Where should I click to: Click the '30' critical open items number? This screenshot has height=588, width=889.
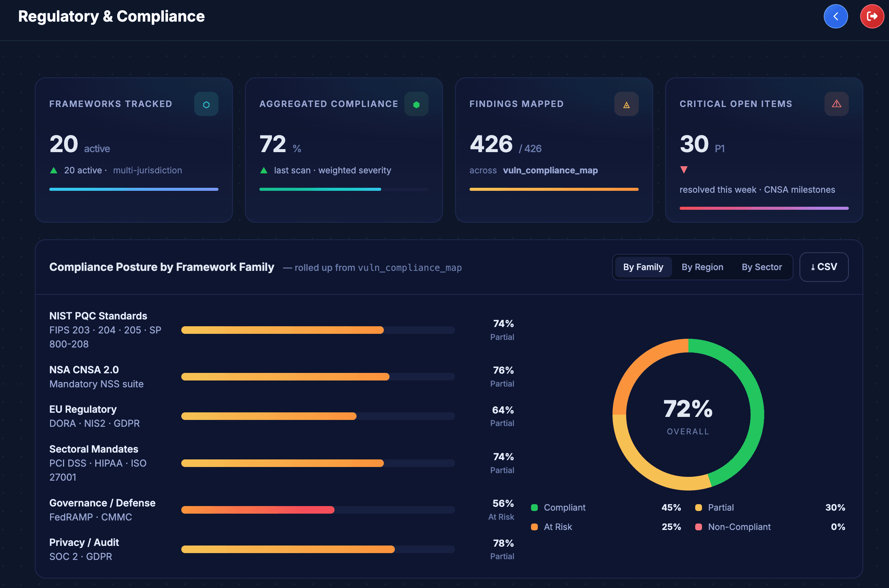click(694, 144)
